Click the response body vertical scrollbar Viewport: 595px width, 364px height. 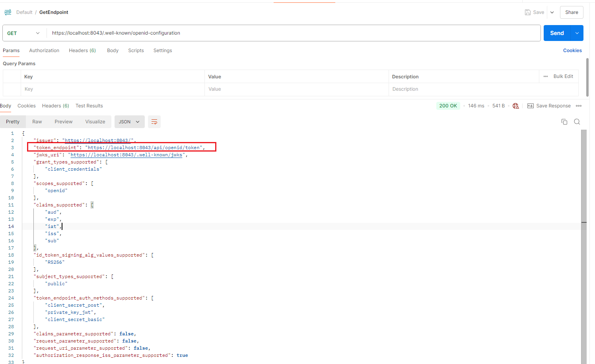point(583,247)
